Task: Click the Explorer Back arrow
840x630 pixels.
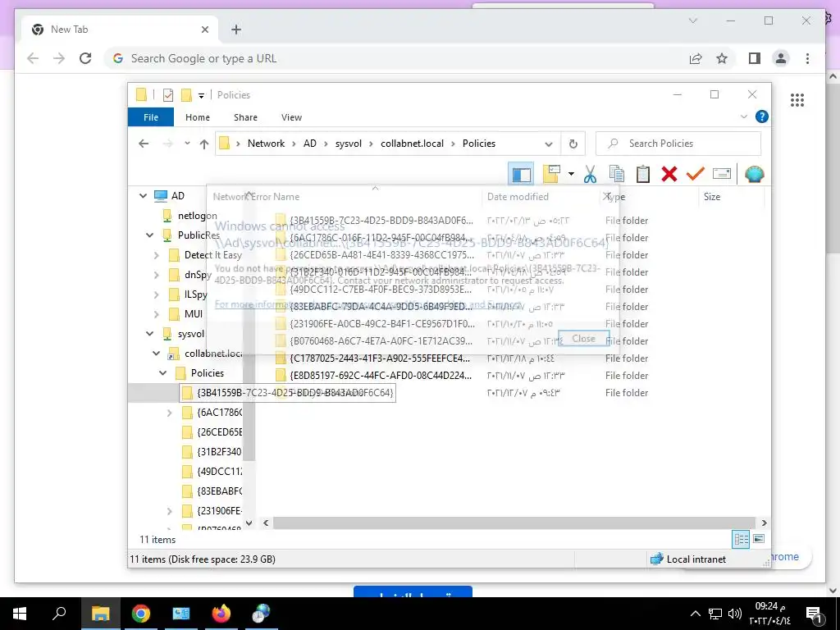Action: (x=143, y=144)
